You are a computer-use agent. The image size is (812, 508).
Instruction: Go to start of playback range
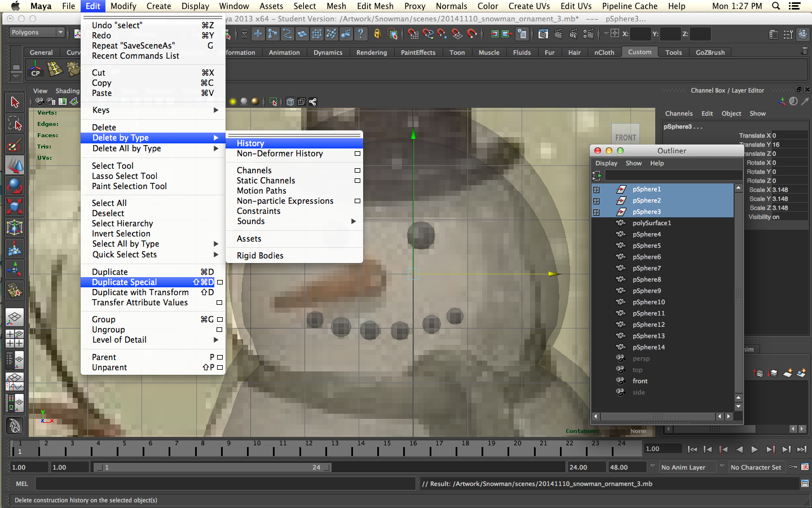[x=692, y=449]
